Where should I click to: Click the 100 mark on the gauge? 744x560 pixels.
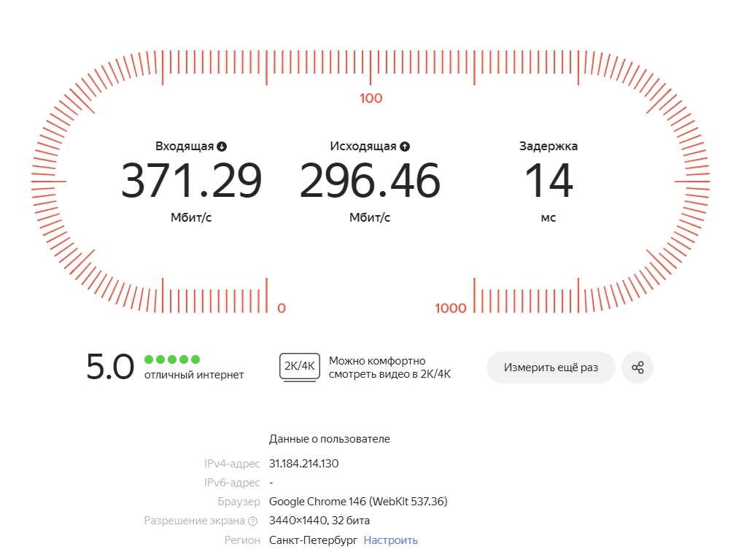coord(371,98)
